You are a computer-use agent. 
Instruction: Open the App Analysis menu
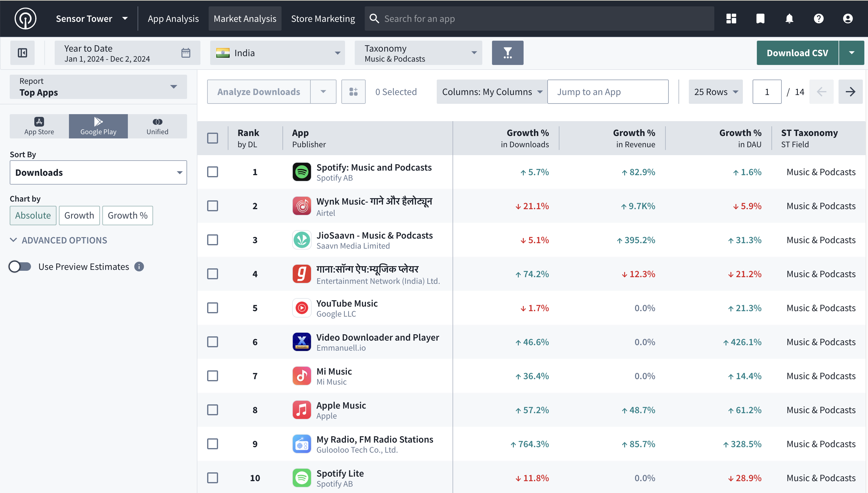[173, 19]
